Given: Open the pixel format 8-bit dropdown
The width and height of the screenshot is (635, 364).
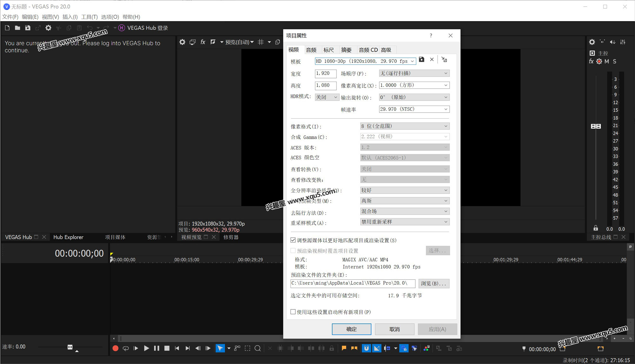Looking at the screenshot, I should click(405, 126).
